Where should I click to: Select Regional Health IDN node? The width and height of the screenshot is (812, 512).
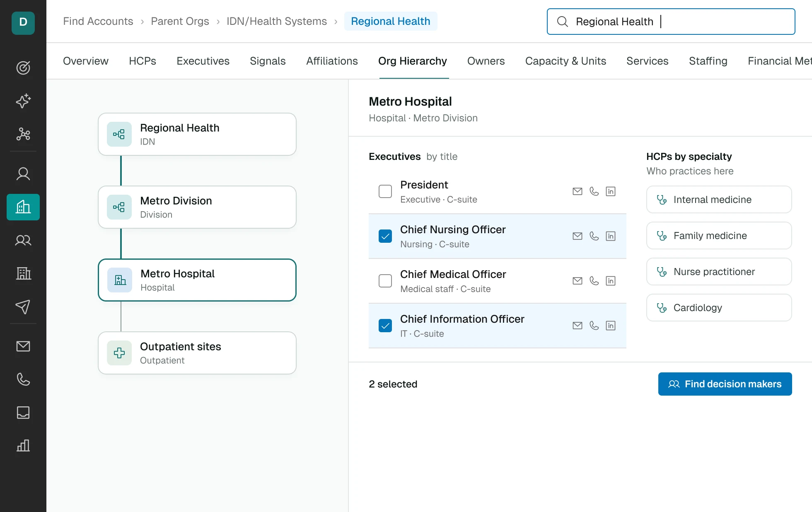[x=197, y=134]
